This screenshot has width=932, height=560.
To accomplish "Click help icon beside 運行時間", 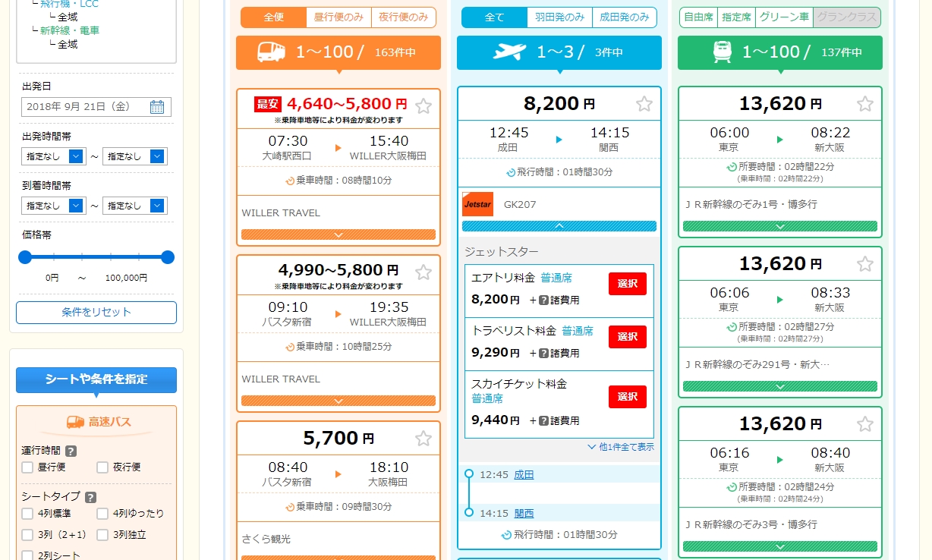I will [71, 451].
